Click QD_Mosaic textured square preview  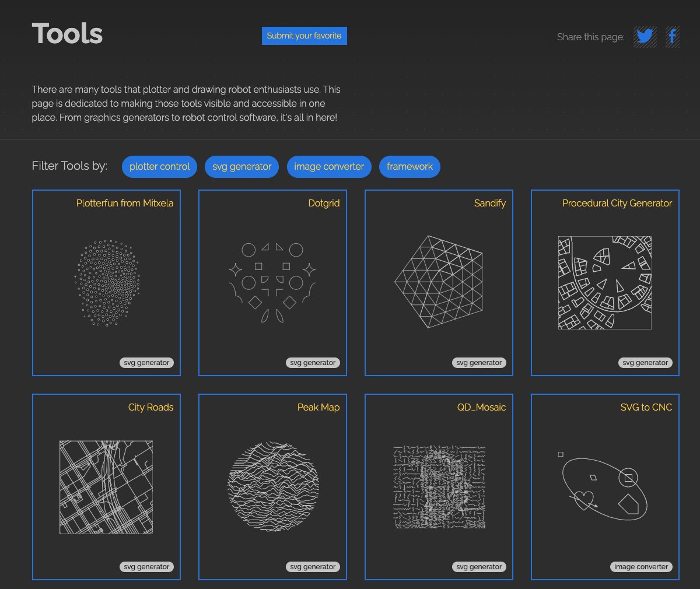coord(439,487)
